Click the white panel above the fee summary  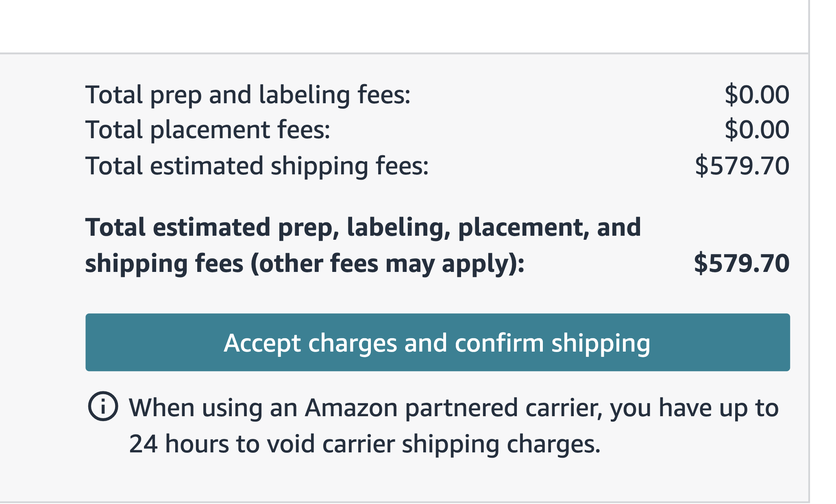point(404,26)
